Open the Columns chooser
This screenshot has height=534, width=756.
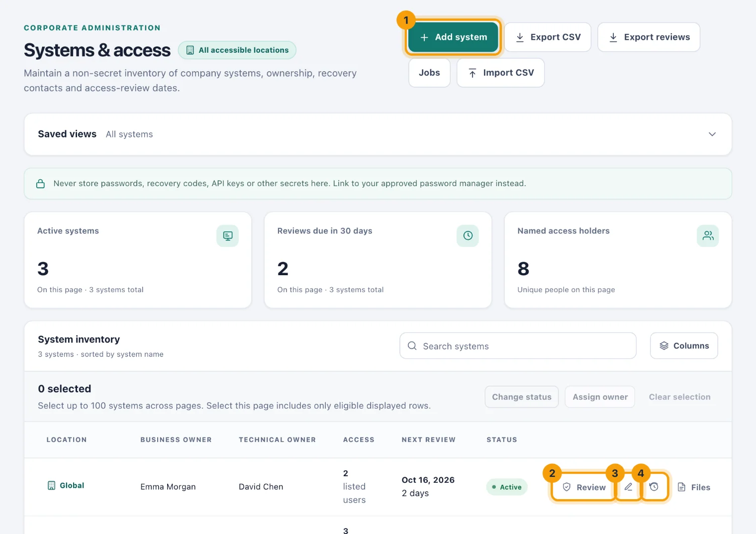(684, 346)
